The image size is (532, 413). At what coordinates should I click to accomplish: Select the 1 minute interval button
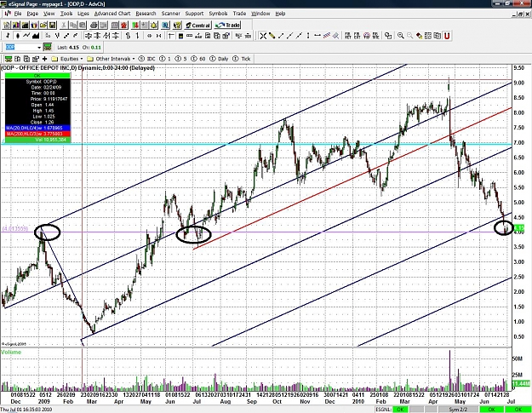pos(165,59)
